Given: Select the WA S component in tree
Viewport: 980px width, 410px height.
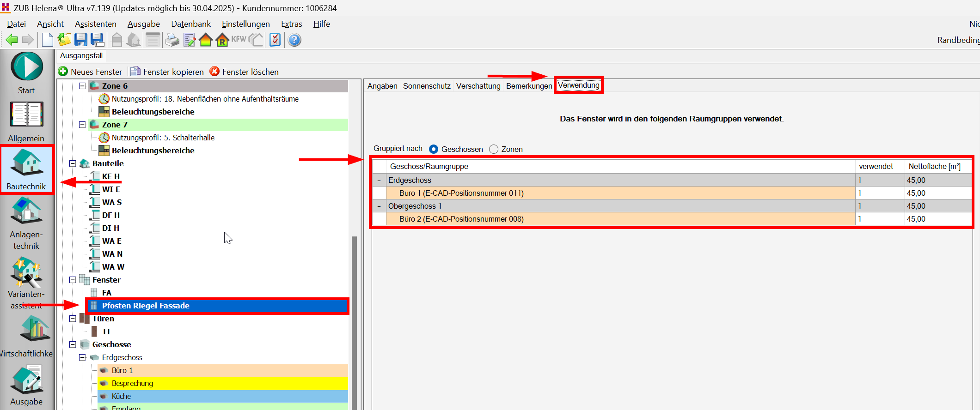Looking at the screenshot, I should click(x=112, y=202).
